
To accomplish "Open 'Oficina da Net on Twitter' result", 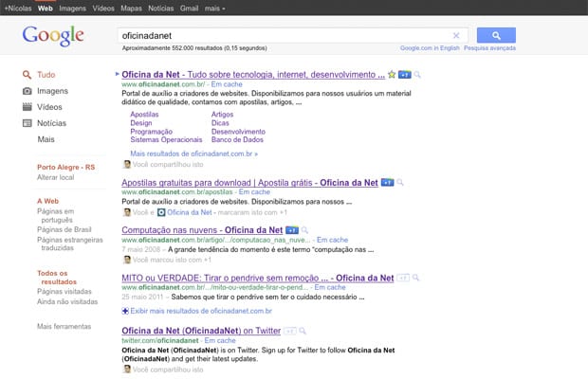I will tap(201, 331).
